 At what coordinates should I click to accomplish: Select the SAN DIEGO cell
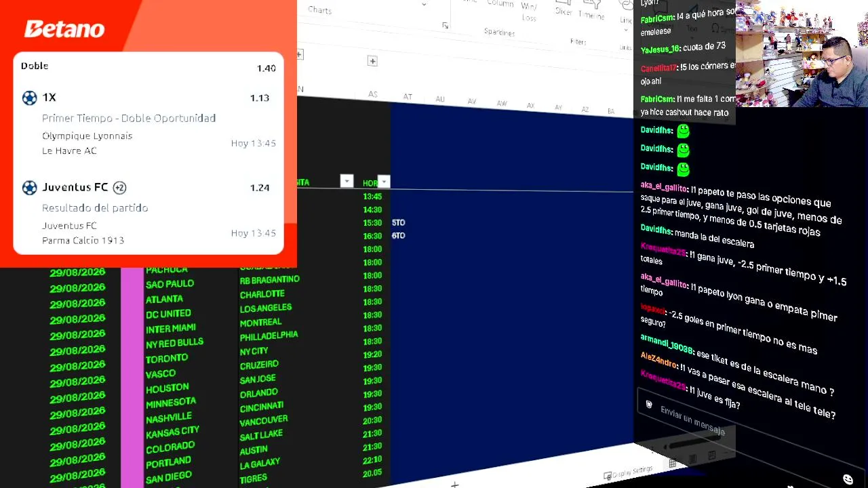168,477
